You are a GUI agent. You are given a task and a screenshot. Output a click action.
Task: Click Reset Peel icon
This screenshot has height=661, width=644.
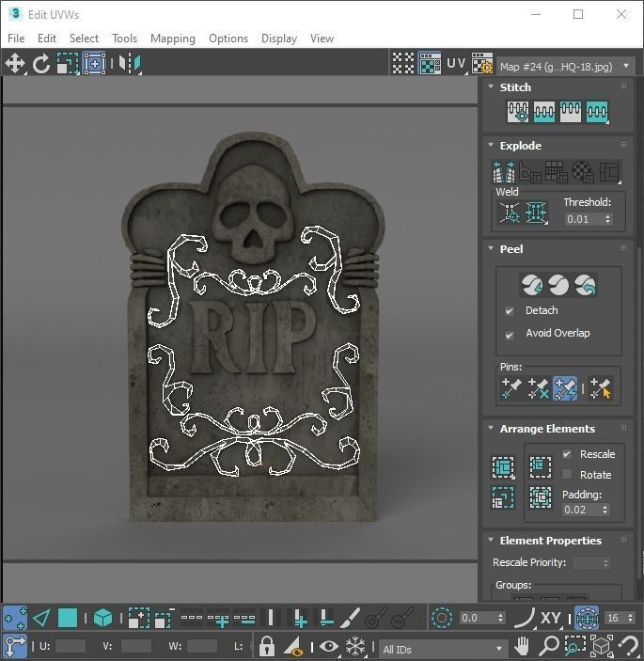pos(585,285)
